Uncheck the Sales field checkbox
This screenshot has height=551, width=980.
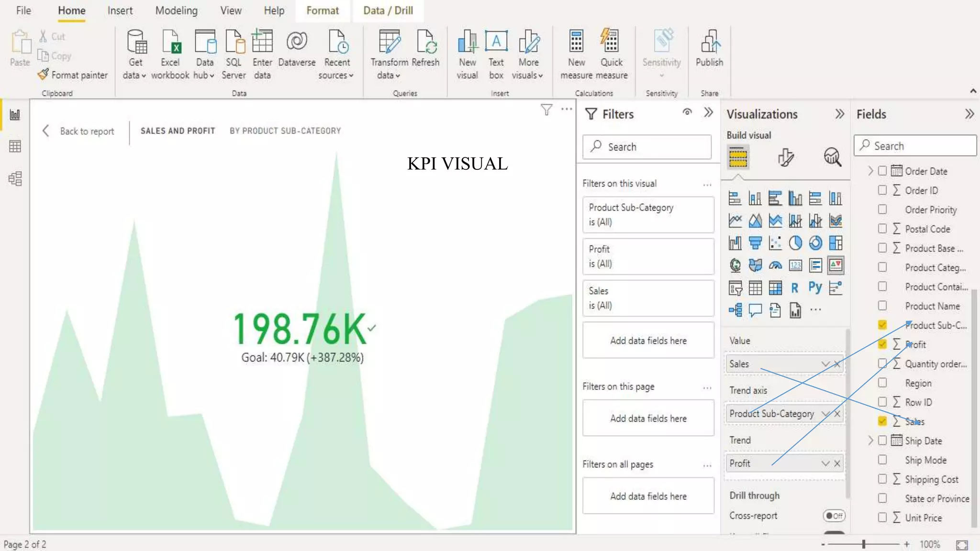tap(882, 421)
